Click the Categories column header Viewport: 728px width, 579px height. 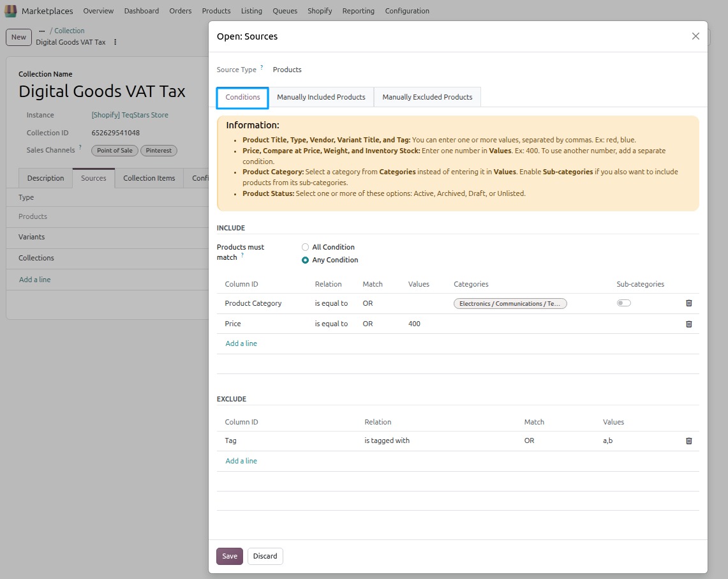[x=471, y=284]
